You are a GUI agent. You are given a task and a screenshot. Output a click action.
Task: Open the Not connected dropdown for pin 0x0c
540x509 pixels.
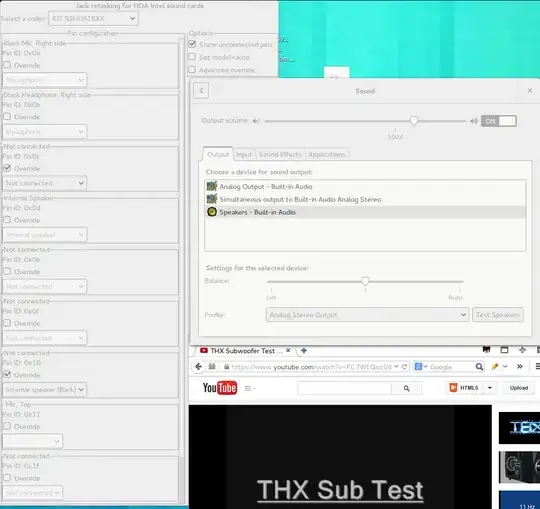44,183
